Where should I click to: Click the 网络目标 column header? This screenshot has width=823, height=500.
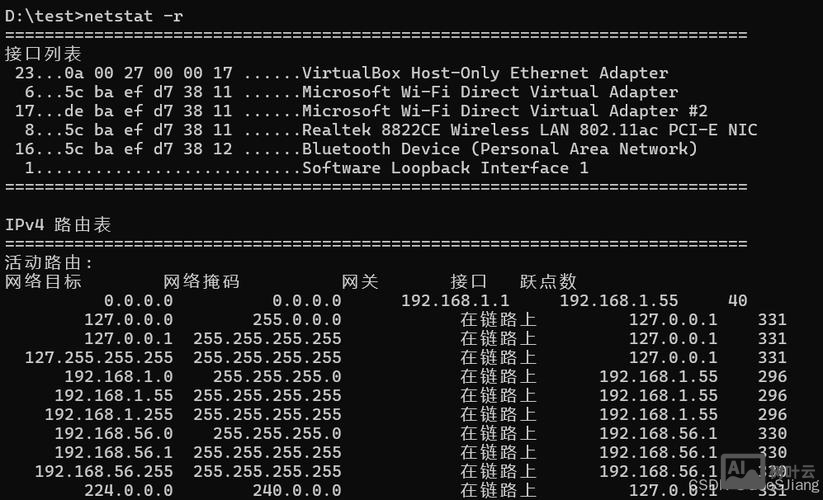pyautogui.click(x=43, y=282)
